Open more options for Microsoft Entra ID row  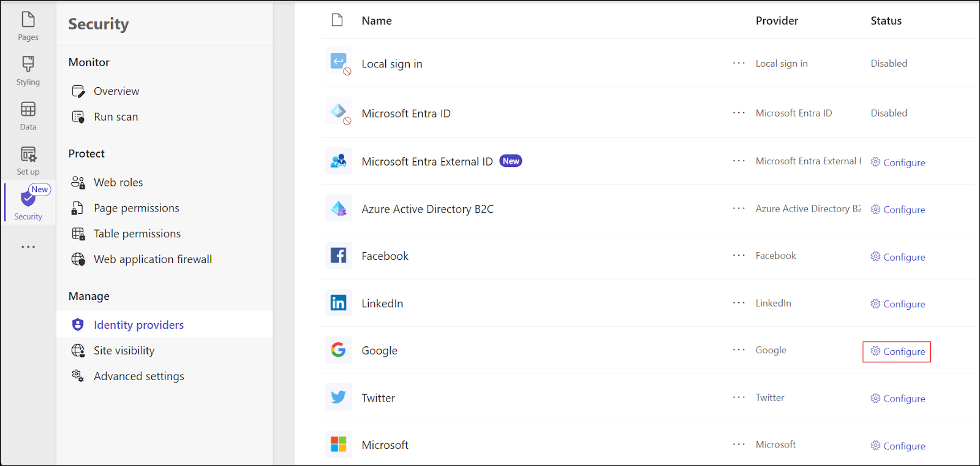[x=739, y=113]
